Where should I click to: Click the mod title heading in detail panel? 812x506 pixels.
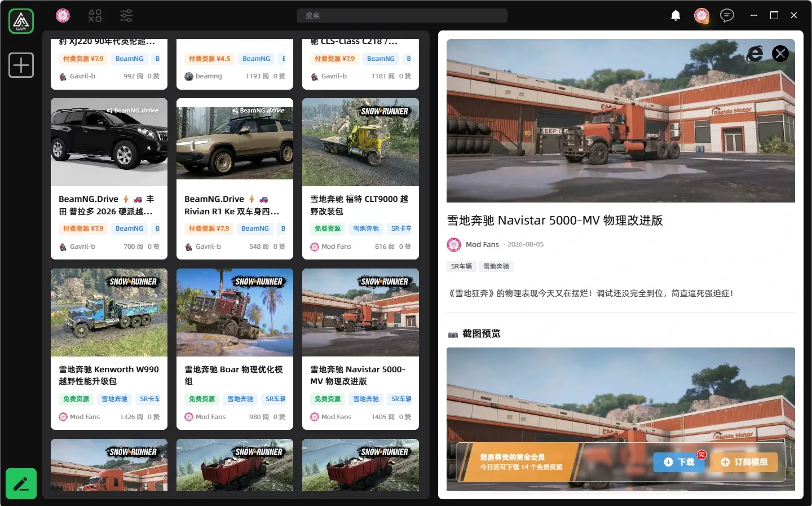pos(555,220)
